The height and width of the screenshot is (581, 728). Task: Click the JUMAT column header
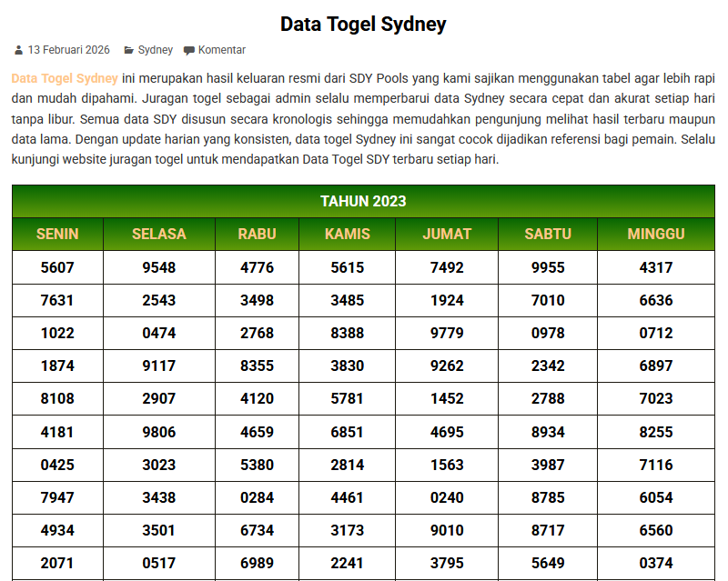click(x=447, y=234)
